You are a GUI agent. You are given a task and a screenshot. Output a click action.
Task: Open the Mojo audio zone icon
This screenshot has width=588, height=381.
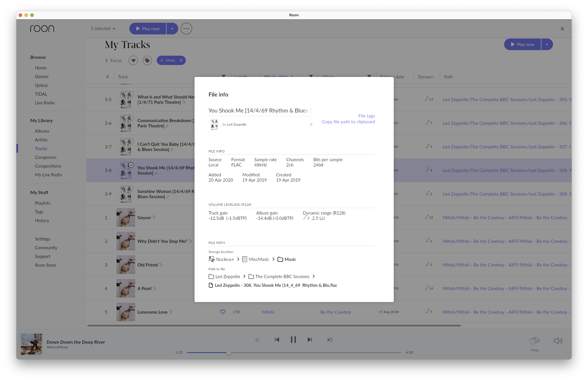[535, 340]
